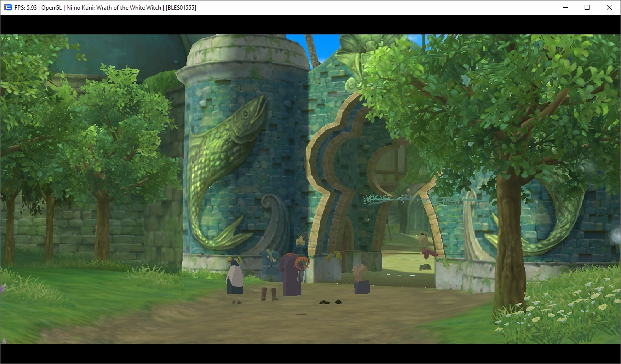The image size is (621, 364).
Task: Select the character in the white cloak
Action: pyautogui.click(x=235, y=277)
